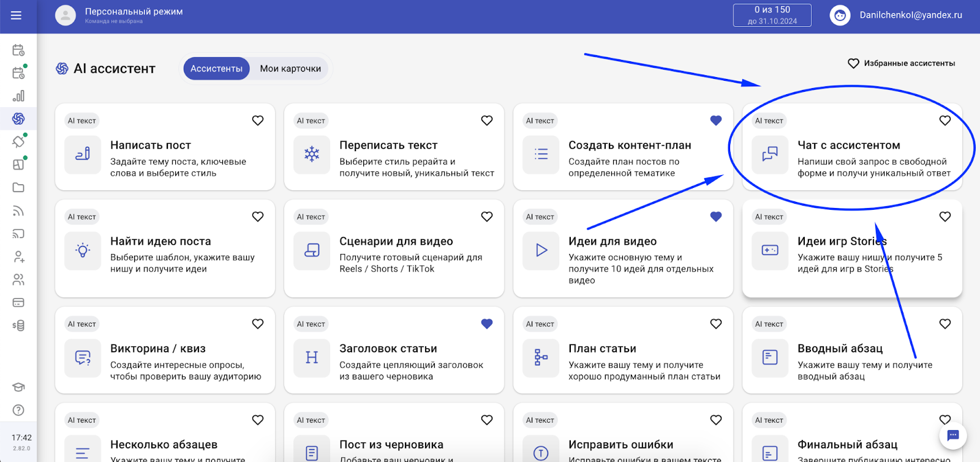Favorite the Переписать текст assistant
Screen dimensions: 980x462
487,121
